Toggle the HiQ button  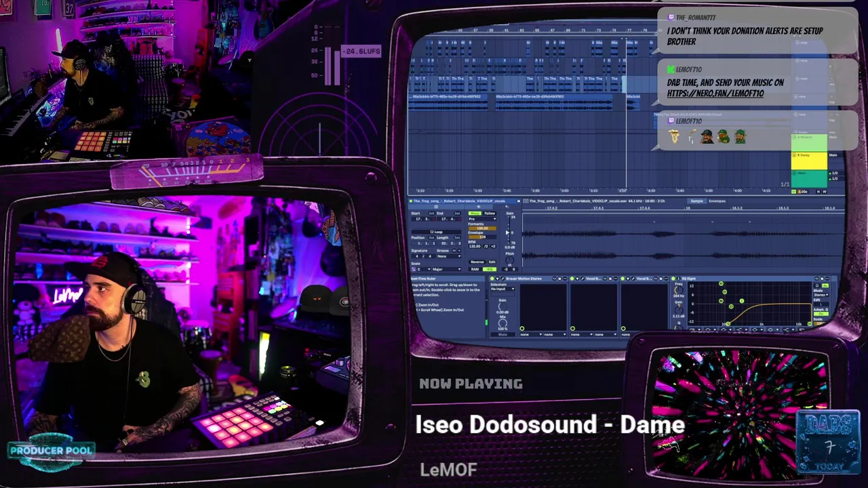point(490,269)
